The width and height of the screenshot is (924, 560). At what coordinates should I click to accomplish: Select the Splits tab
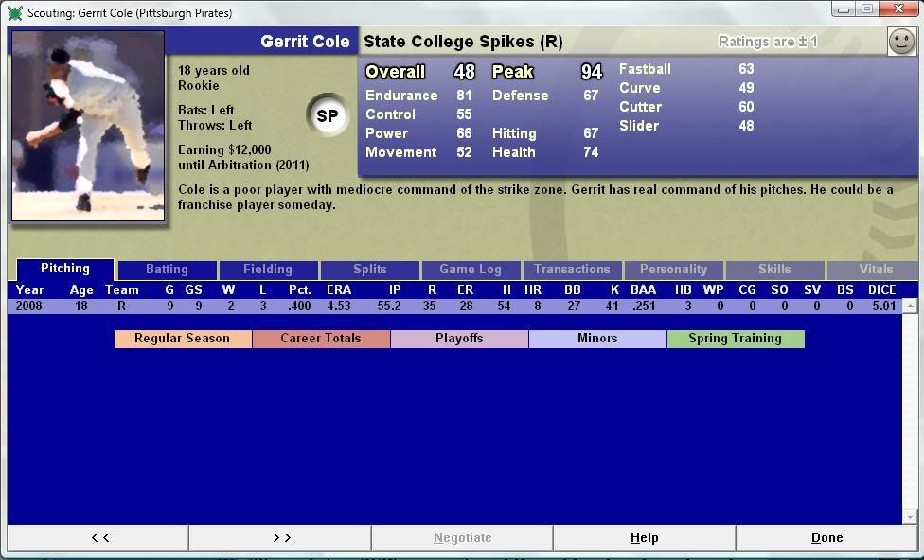coord(369,270)
